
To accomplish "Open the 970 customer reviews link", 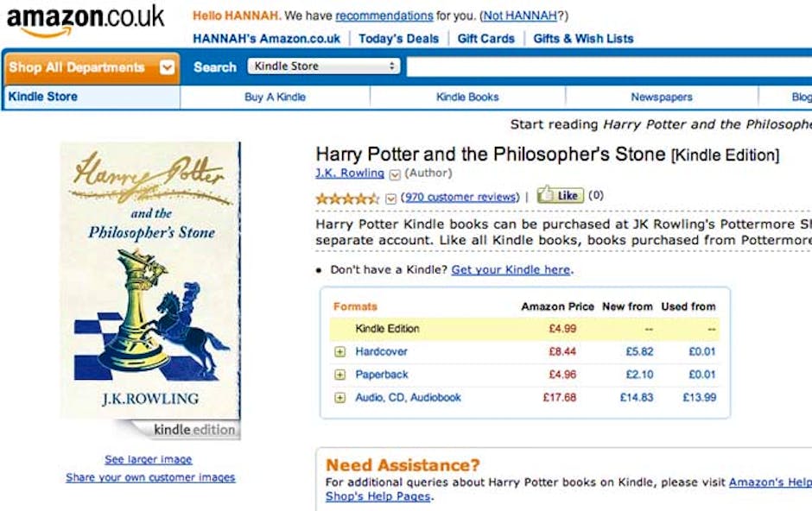I will pyautogui.click(x=461, y=198).
